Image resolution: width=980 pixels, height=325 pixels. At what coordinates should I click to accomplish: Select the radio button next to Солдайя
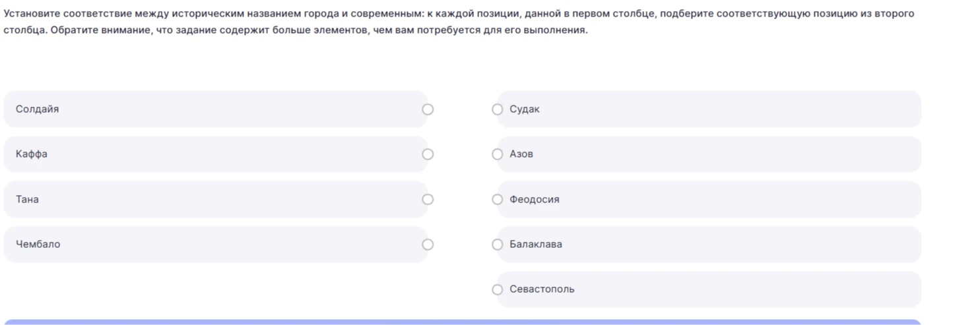pos(428,109)
